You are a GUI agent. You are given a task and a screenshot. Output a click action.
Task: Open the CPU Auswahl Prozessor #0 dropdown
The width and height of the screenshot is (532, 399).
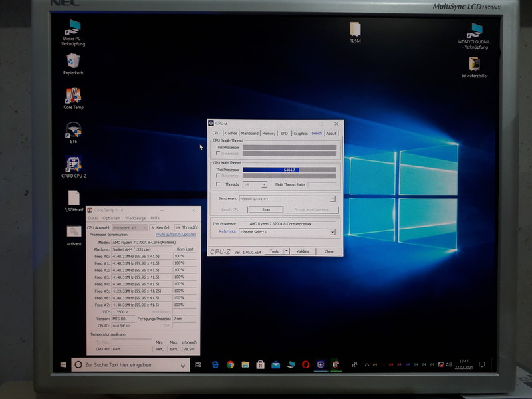130,227
